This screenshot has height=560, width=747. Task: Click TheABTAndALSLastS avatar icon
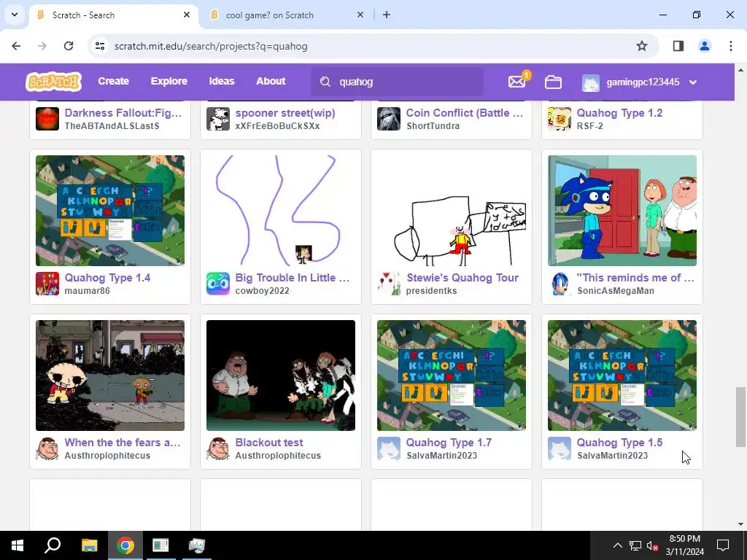coord(47,119)
